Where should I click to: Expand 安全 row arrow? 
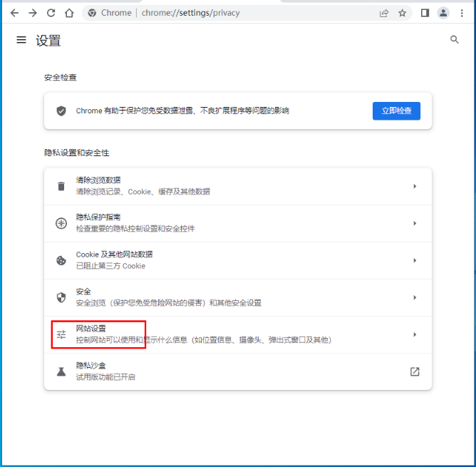(415, 297)
